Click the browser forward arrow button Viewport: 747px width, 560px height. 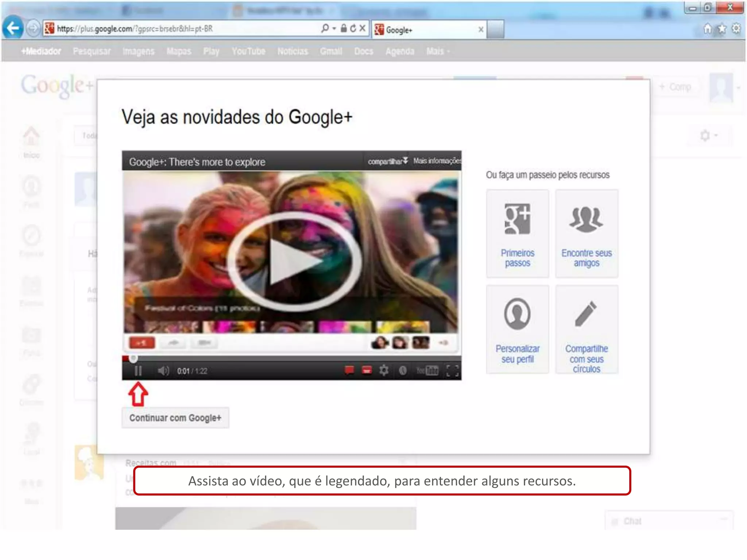[33, 28]
